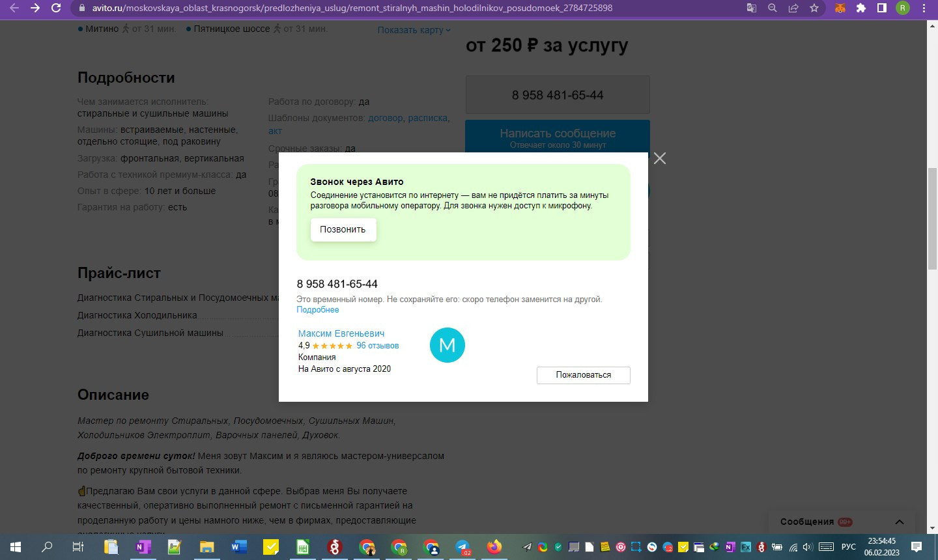Open File Explorer from the taskbar
The width and height of the screenshot is (938, 560).
tap(206, 547)
